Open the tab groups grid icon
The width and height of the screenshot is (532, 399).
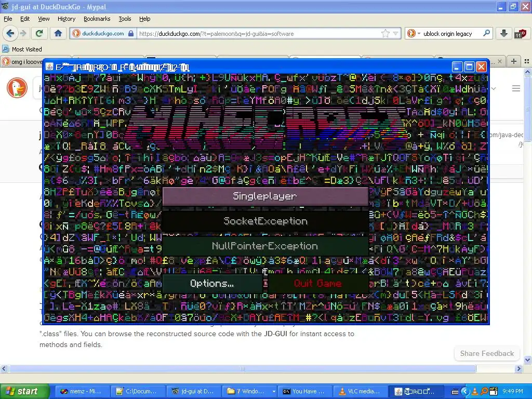(x=527, y=61)
